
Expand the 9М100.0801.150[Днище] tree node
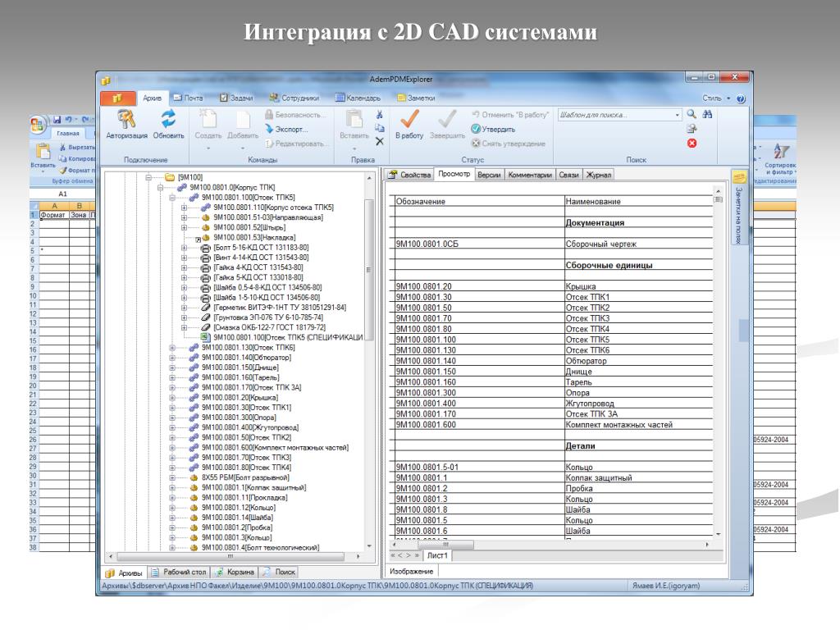(x=172, y=368)
